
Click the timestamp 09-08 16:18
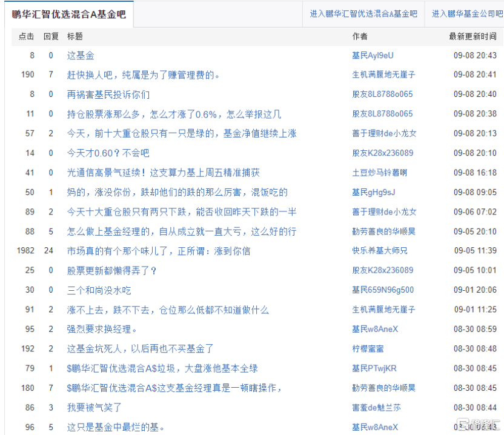tap(475, 173)
